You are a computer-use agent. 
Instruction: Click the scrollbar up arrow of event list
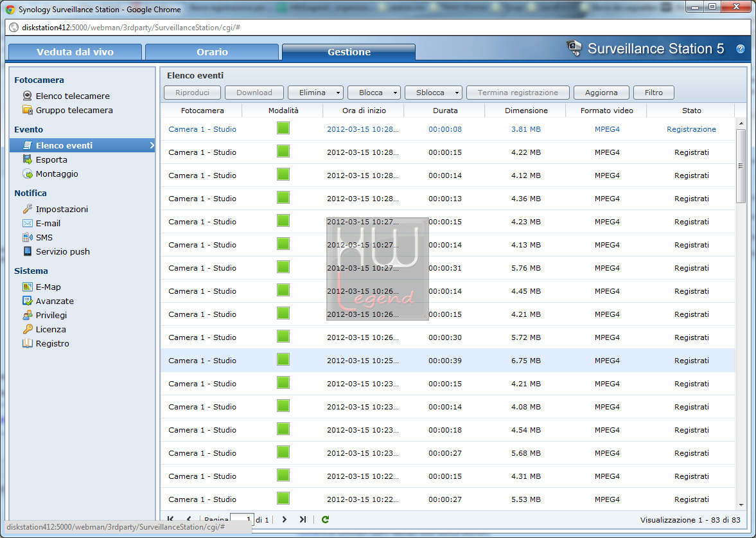click(741, 123)
